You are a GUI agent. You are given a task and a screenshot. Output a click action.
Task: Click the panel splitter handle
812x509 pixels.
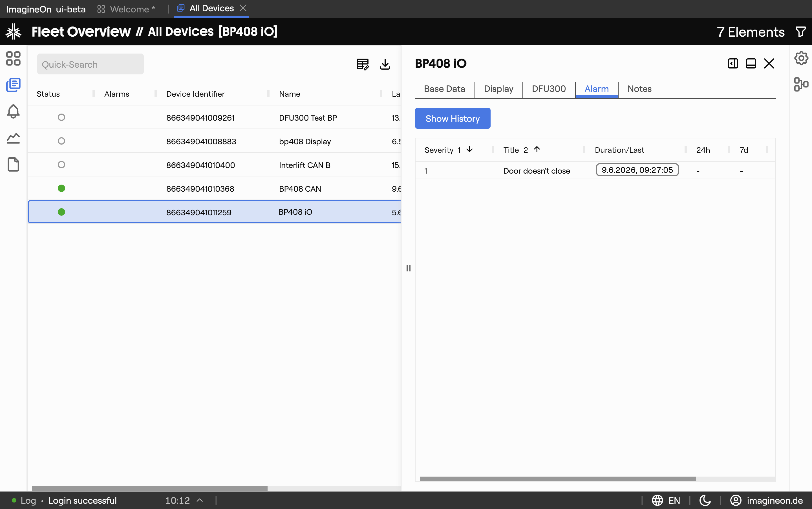point(408,268)
